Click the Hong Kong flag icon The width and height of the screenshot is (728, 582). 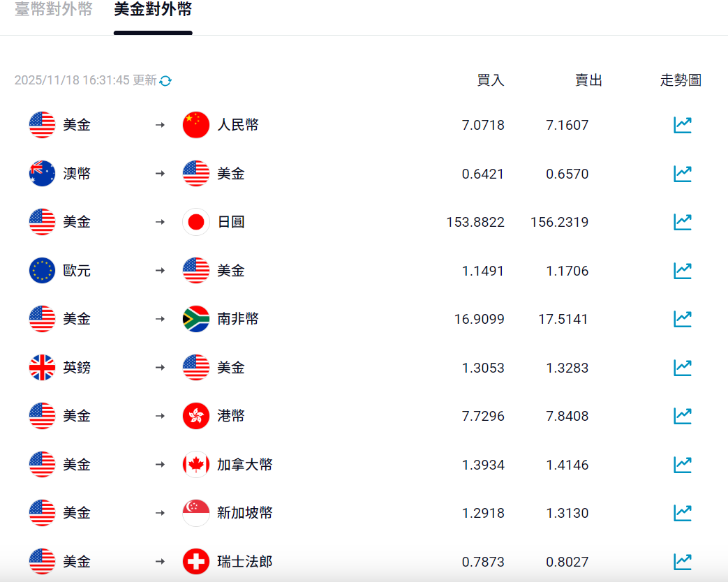pos(196,416)
